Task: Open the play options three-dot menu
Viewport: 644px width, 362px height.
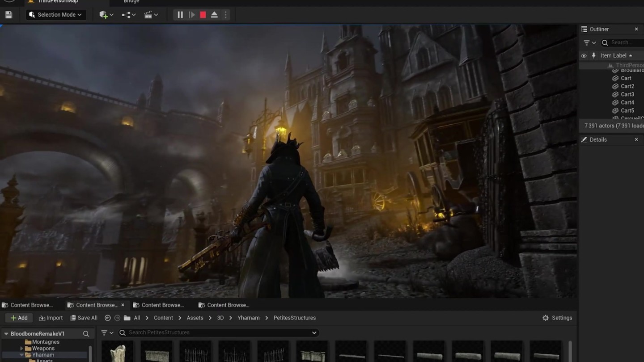Action: click(225, 15)
